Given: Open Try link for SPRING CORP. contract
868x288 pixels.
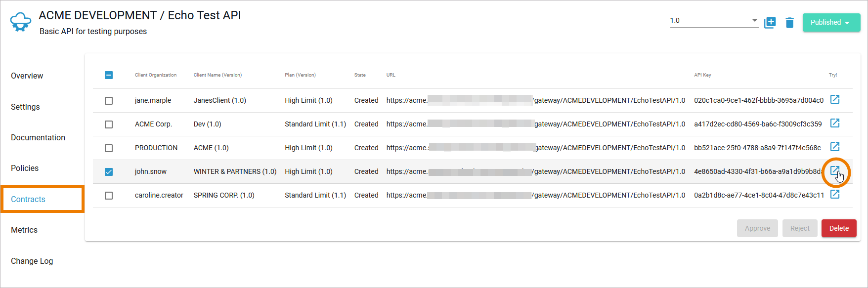Looking at the screenshot, I should point(834,194).
